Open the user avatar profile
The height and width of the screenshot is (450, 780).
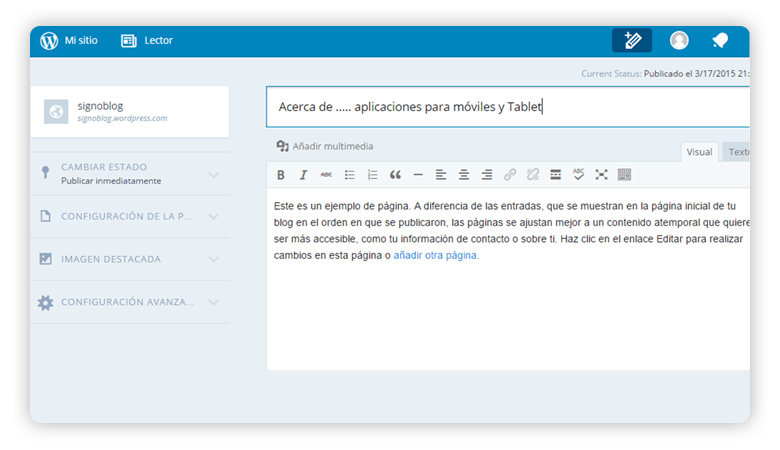click(679, 40)
